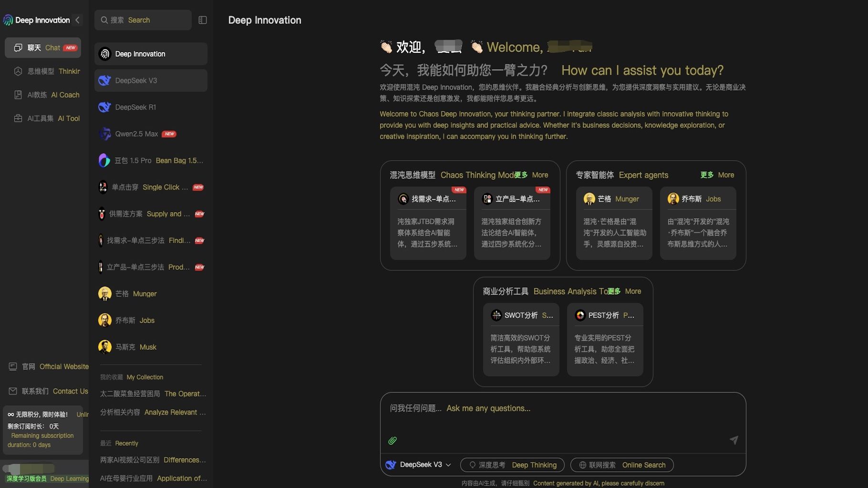
Task: Click the AI Tool briefcase icon
Action: [18, 118]
